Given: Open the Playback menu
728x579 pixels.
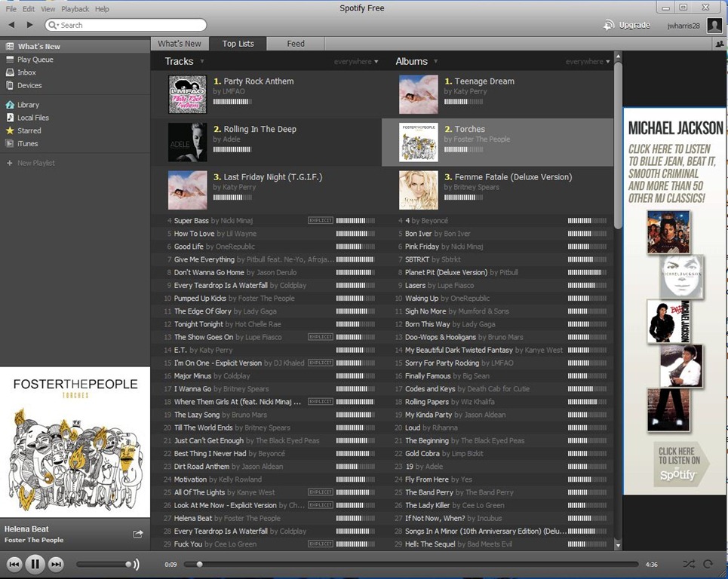Looking at the screenshot, I should coord(75,9).
